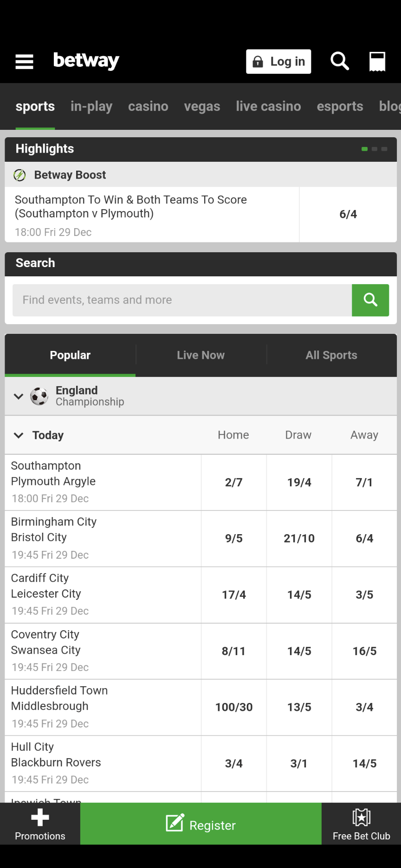Focus the Find events search field
401x868 pixels.
[182, 300]
